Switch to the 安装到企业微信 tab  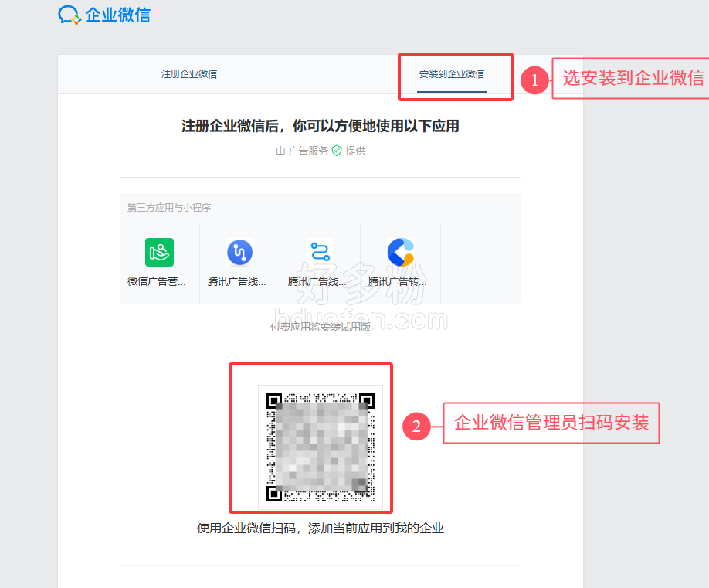coord(452,74)
